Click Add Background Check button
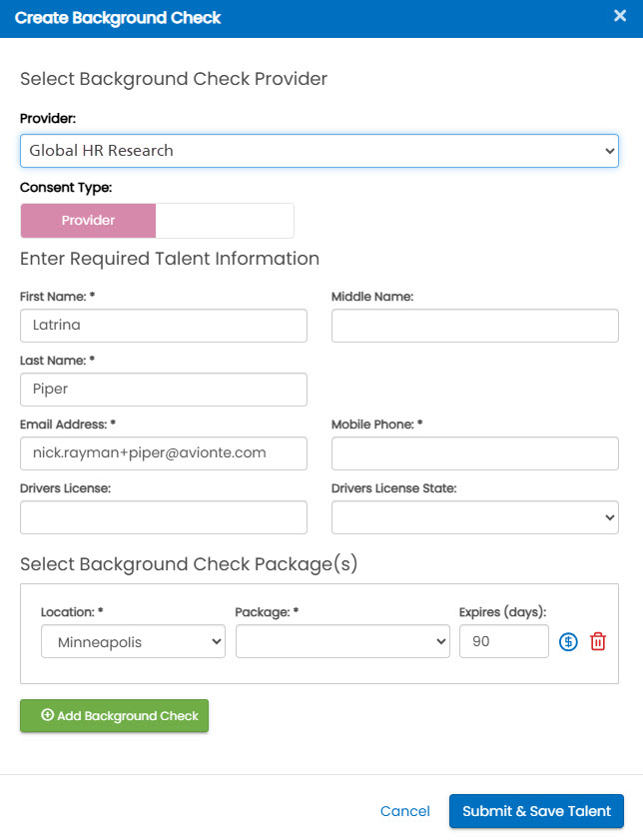The image size is (643, 840). tap(114, 716)
